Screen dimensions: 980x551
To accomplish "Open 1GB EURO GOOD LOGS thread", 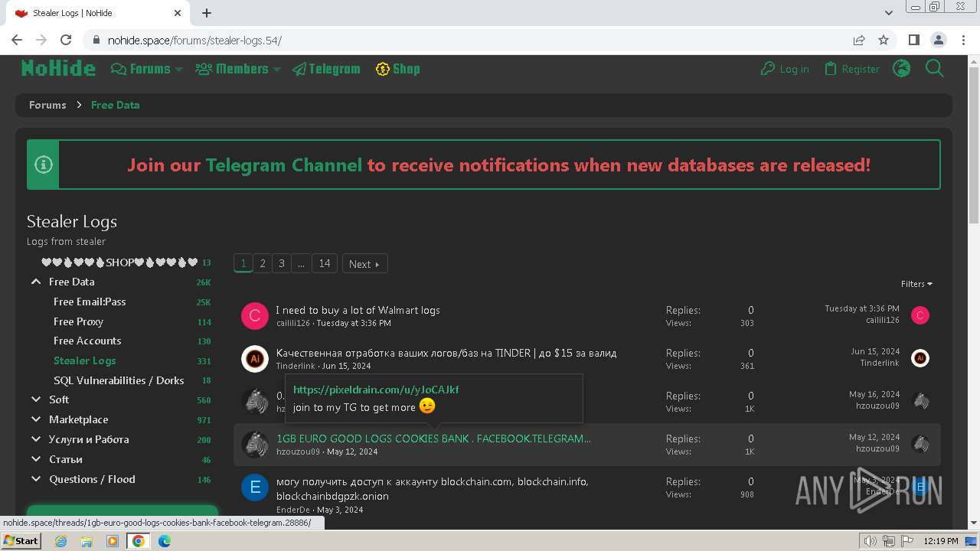I will click(433, 439).
